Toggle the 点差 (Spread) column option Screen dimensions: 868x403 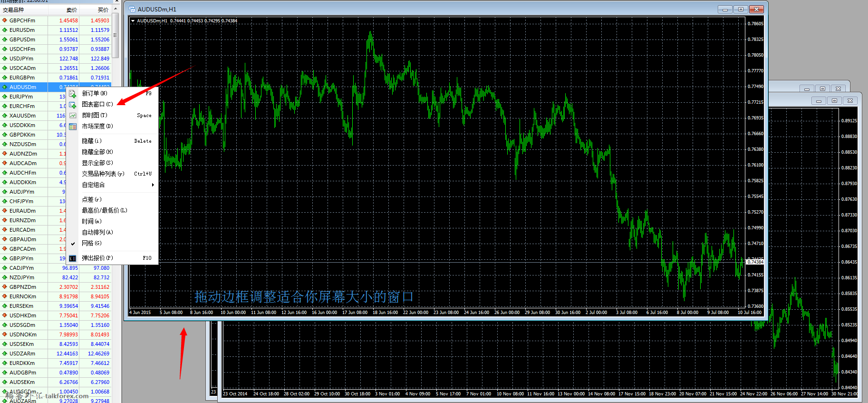112,199
